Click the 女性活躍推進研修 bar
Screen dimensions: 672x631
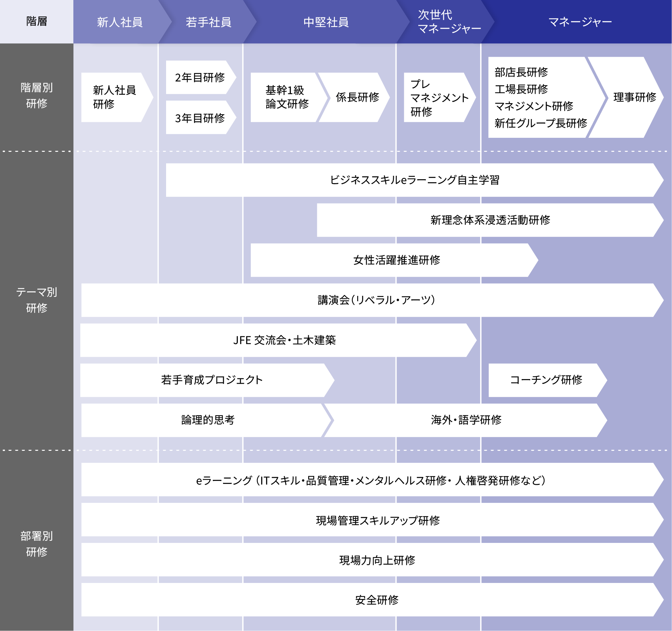click(x=394, y=260)
